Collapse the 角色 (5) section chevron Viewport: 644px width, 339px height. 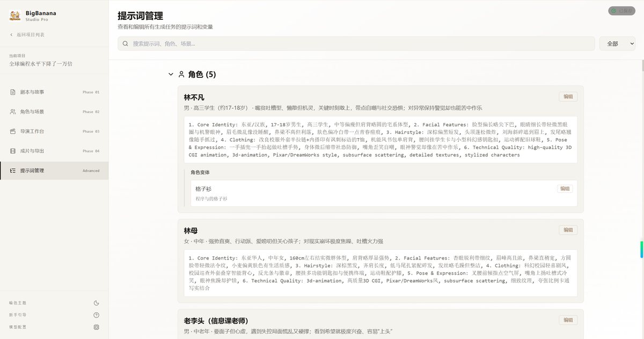click(x=171, y=75)
